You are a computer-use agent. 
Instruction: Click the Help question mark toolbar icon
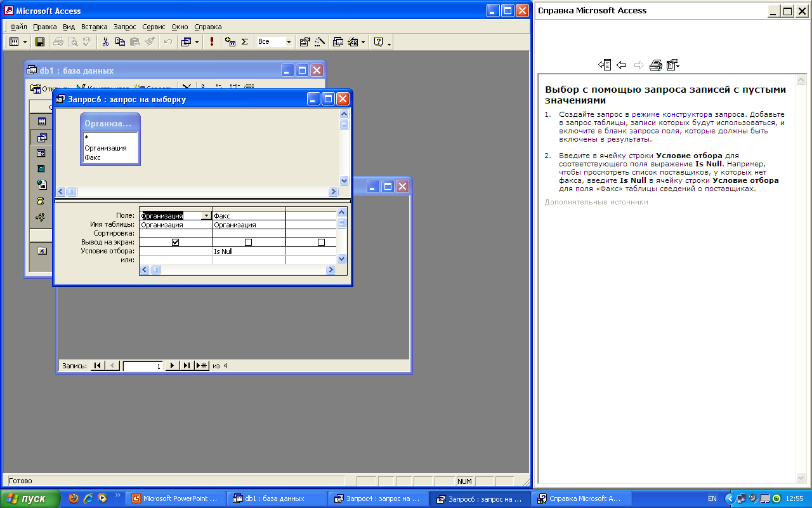click(379, 42)
